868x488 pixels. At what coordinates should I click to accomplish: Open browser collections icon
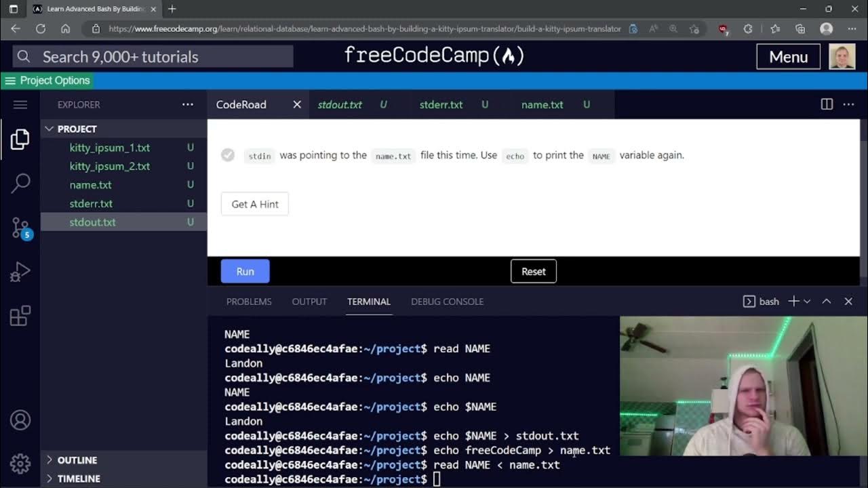coord(800,28)
